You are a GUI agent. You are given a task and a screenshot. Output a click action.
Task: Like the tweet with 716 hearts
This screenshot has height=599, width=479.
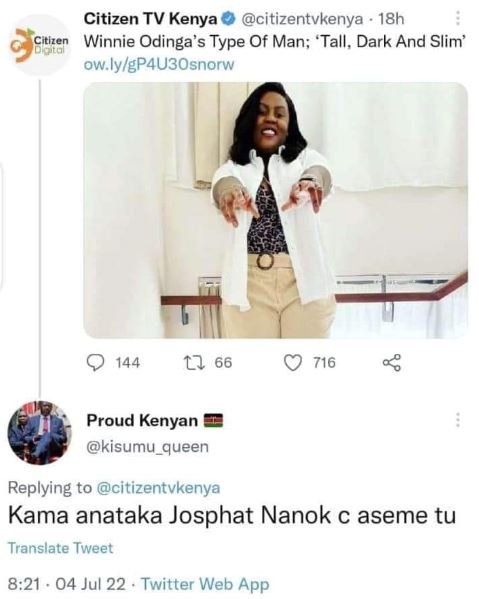293,363
